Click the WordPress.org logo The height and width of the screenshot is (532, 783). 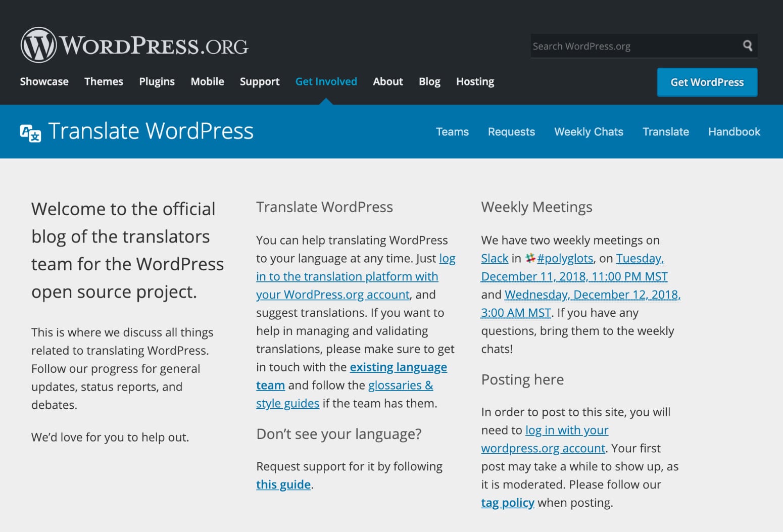tap(134, 44)
